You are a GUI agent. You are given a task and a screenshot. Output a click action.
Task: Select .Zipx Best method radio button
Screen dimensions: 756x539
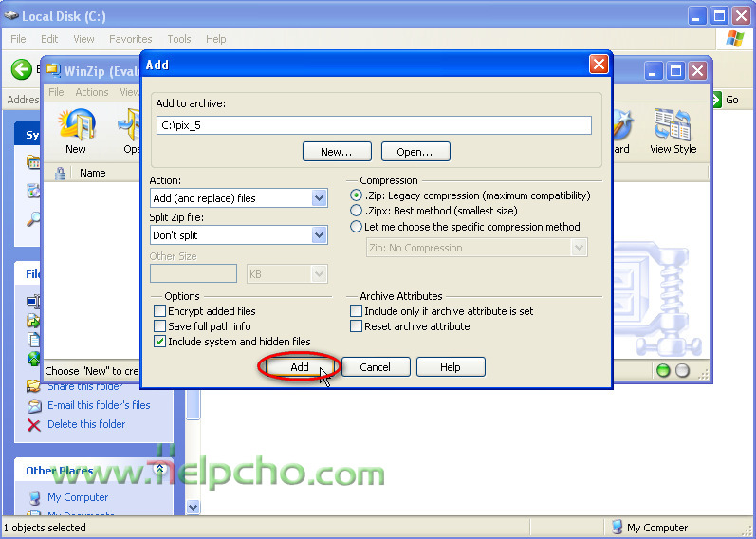[356, 211]
